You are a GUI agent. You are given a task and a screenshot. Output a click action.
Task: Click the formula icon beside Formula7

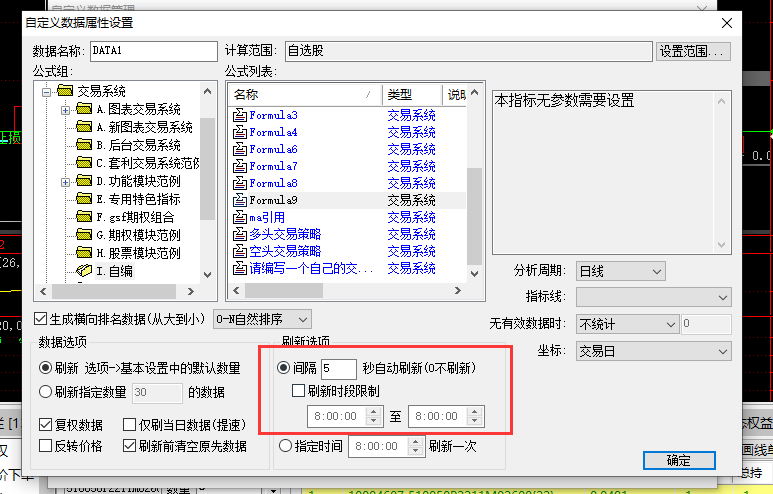(240, 166)
